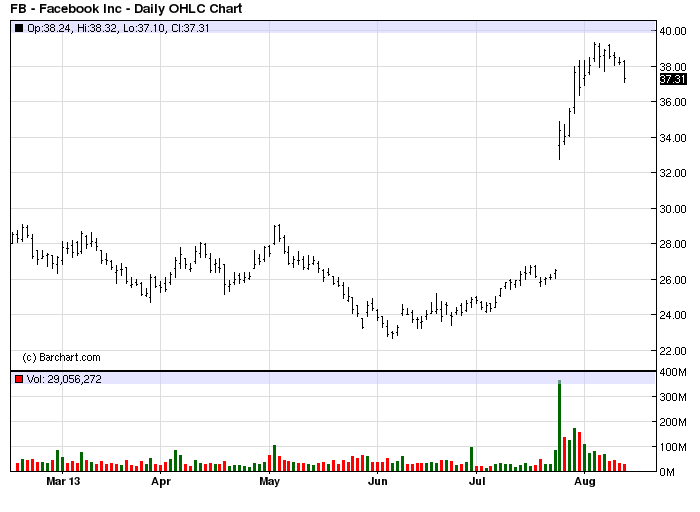Click the 300M volume axis label
The height and width of the screenshot is (512, 700).
click(x=673, y=397)
